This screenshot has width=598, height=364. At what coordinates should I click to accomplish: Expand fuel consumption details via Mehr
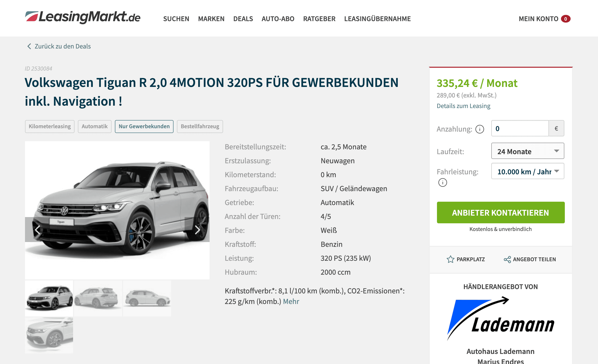(x=291, y=301)
